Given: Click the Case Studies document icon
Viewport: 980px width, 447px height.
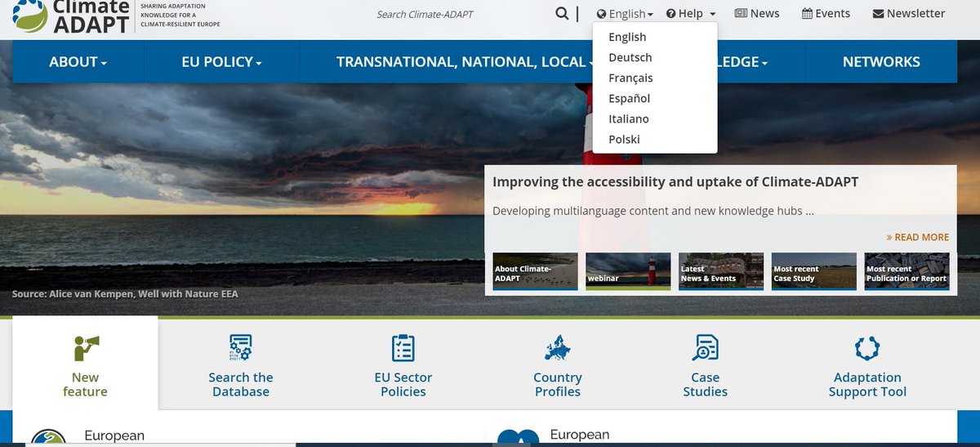Looking at the screenshot, I should click(x=705, y=348).
